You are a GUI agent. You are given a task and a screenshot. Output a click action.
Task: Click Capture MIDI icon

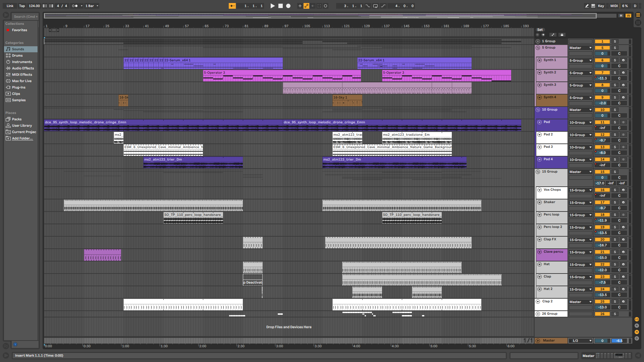(319, 6)
